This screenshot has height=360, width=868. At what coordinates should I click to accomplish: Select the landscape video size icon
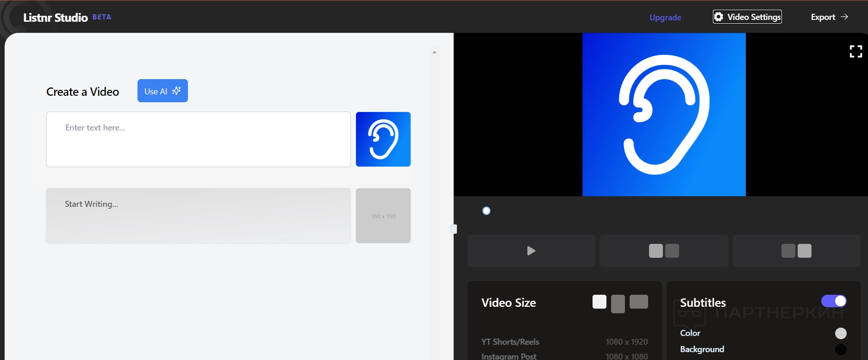pyautogui.click(x=639, y=302)
